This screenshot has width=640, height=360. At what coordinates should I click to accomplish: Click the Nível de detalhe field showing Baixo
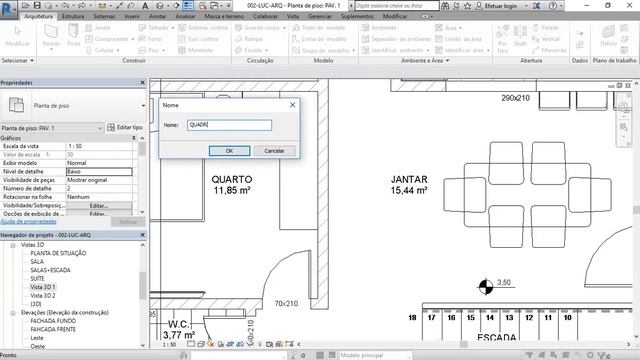[99, 171]
